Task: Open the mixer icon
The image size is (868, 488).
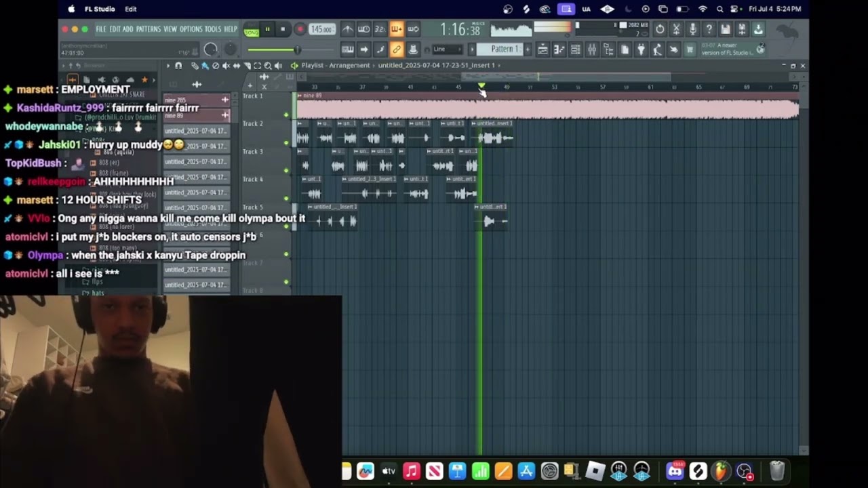Action: (x=592, y=49)
